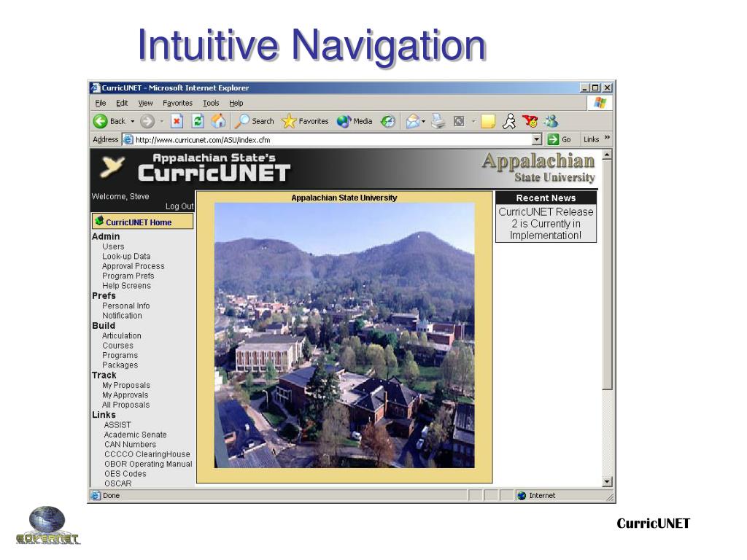Open the All Proposals link
Viewport: 747px width, 560px height.
tap(125, 405)
